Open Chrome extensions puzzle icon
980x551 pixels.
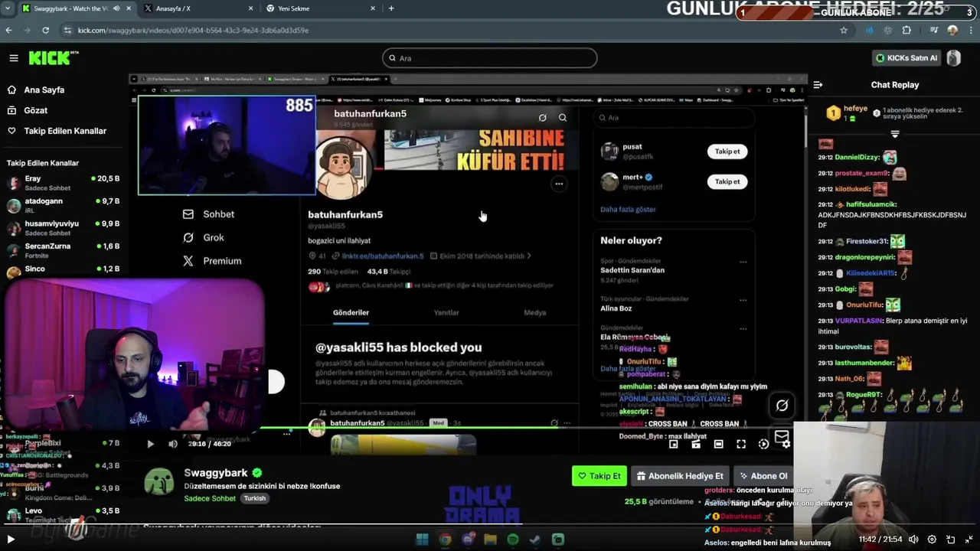tap(906, 31)
